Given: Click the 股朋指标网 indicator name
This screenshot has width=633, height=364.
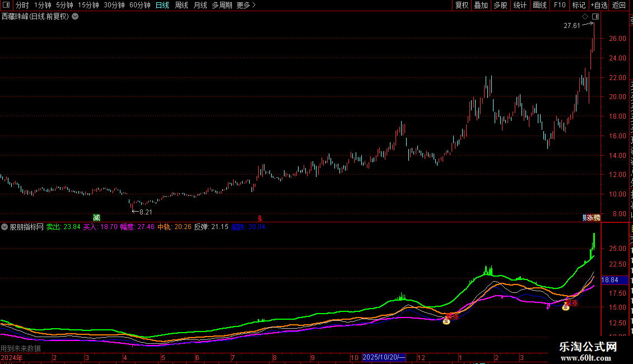Looking at the screenshot, I should coord(27,227).
